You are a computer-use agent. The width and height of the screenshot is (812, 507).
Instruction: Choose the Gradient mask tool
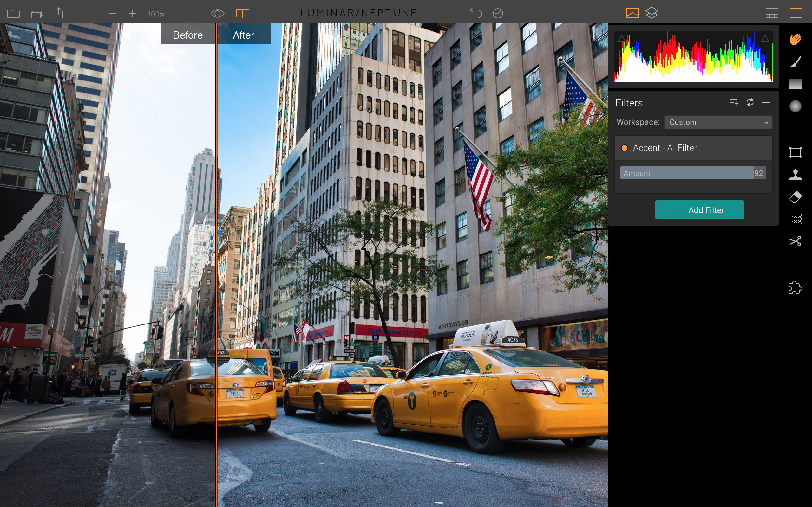(x=795, y=84)
